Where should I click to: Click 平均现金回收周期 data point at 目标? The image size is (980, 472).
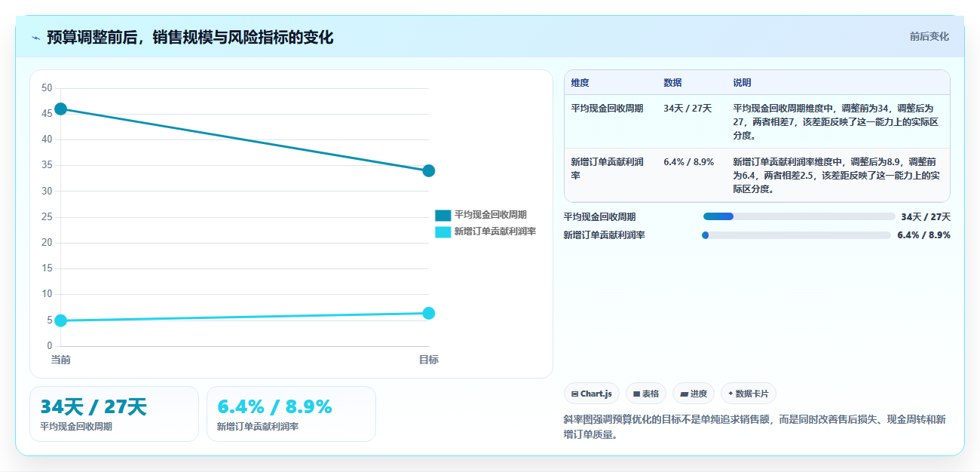428,170
